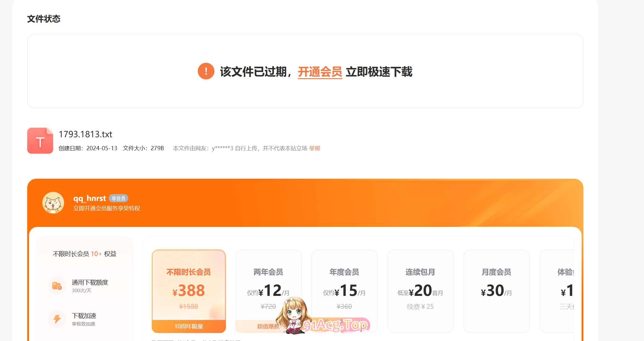Click the orange exclamation warning icon
The height and width of the screenshot is (341, 644).
point(206,71)
